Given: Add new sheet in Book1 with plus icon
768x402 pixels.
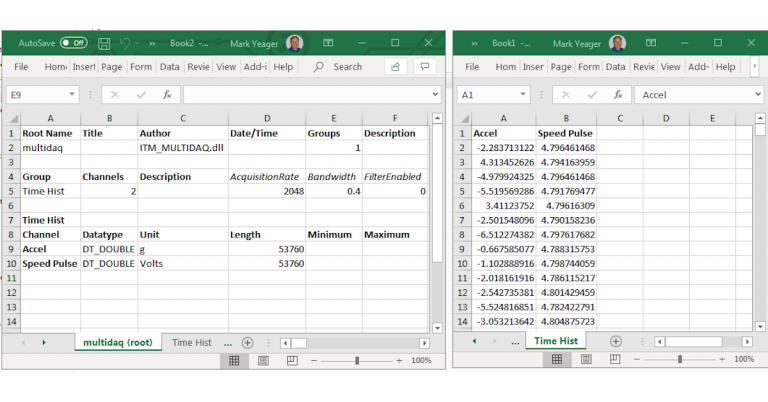Looking at the screenshot, I should click(616, 341).
